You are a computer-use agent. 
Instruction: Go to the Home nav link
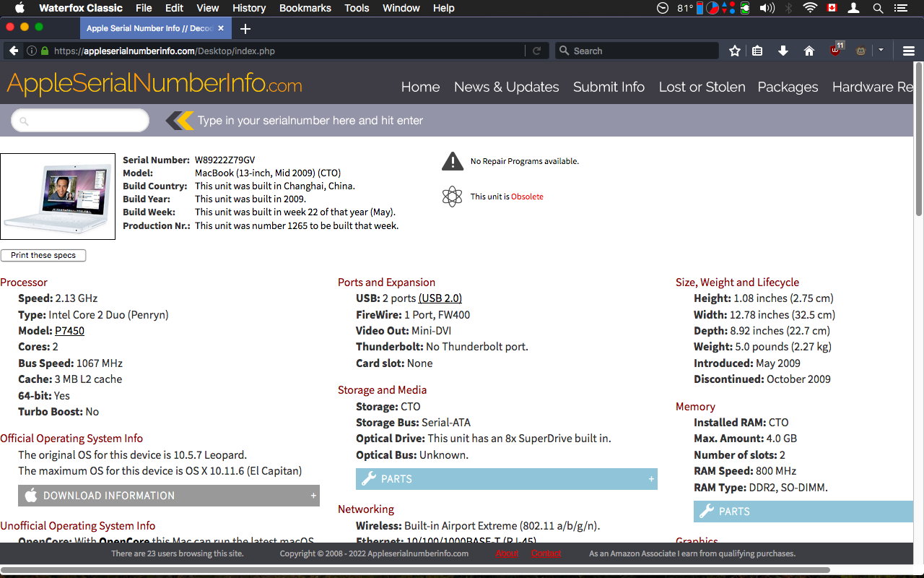[x=420, y=87]
